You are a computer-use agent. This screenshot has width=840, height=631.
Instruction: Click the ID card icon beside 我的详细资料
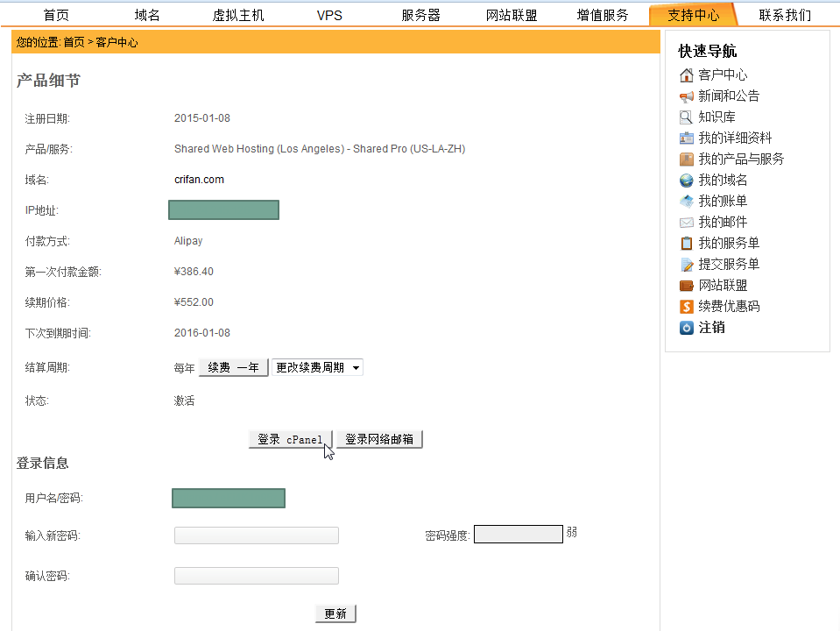tap(686, 138)
